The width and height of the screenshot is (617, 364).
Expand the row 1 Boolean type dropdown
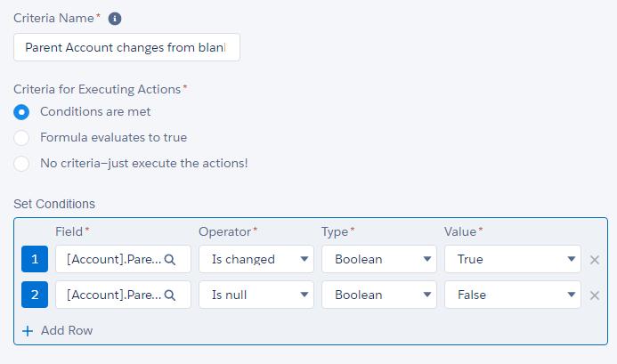[x=379, y=259]
